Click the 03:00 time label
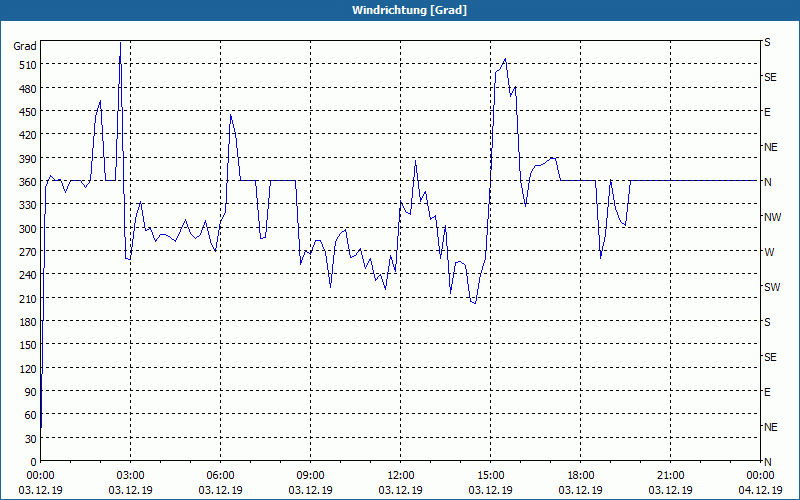Screen dimensions: 800x500 coord(131,476)
